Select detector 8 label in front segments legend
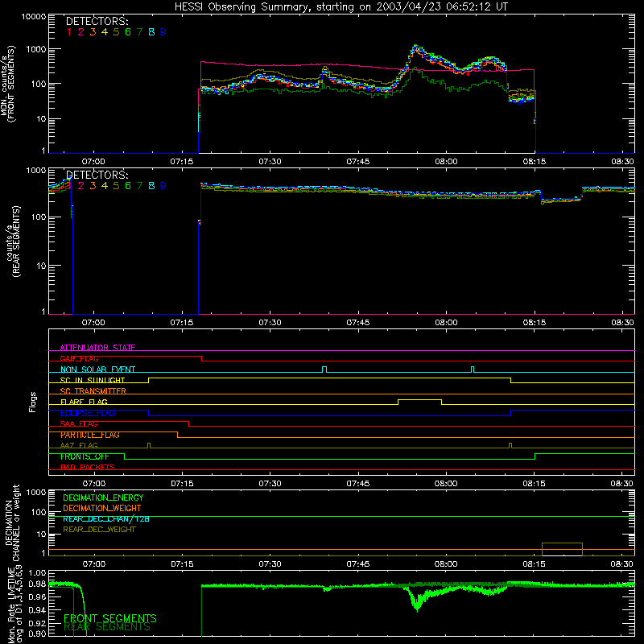Screen dimensions: 644x644 click(151, 32)
